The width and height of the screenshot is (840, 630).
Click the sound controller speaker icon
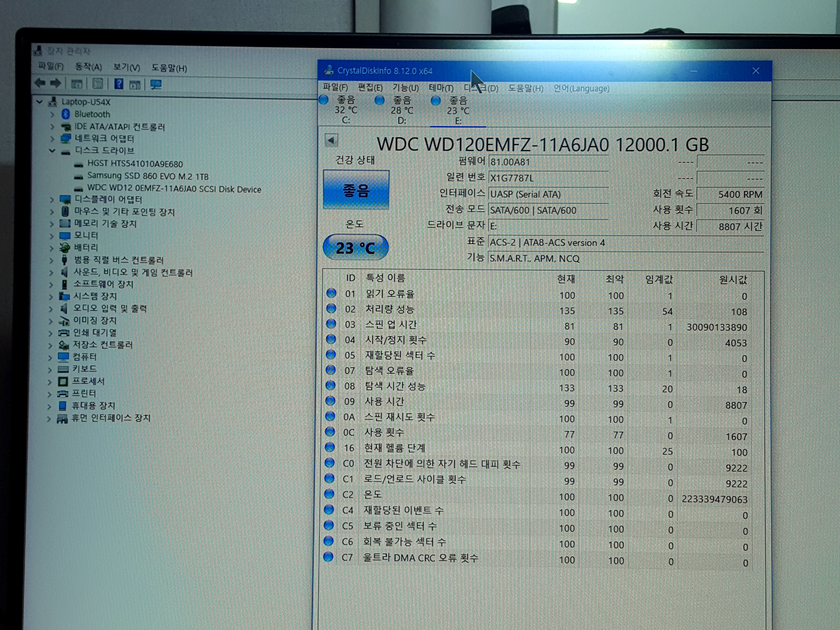64,272
